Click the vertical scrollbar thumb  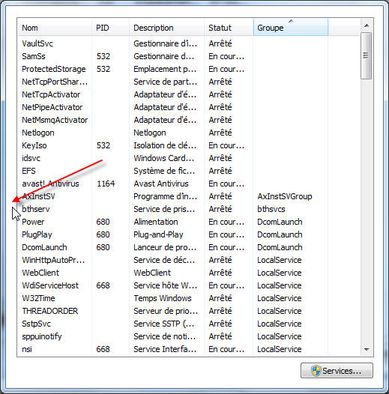tap(366, 56)
